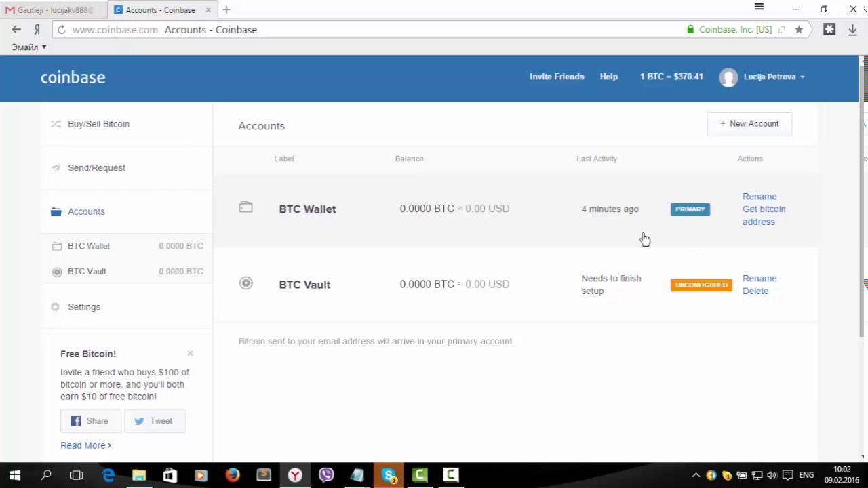
Task: Bookmark page using the star icon
Action: 799,30
